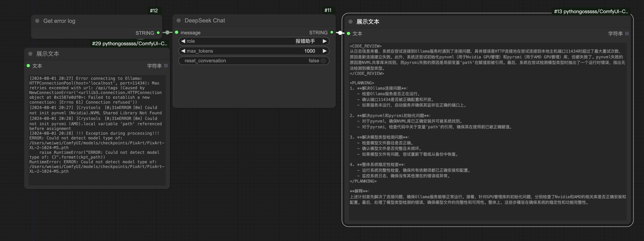This screenshot has width=644, height=241.
Task: Collapse the Get error log node
Action: coord(37,21)
